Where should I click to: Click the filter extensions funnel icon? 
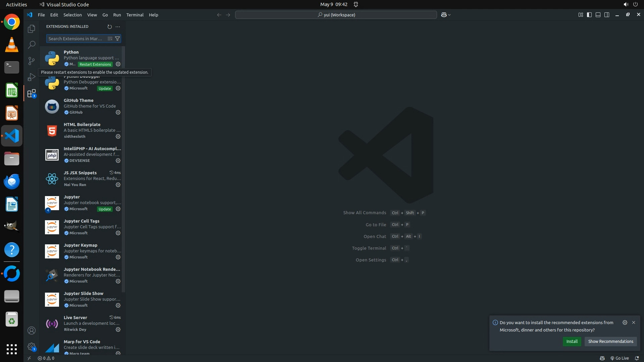(x=117, y=39)
